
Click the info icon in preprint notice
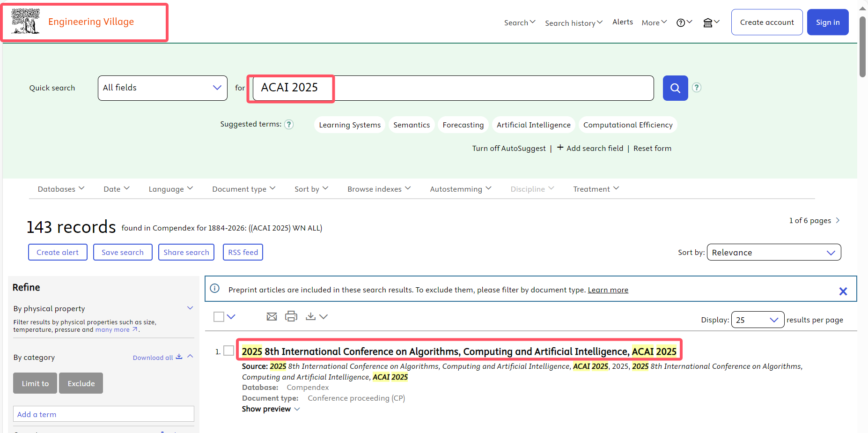click(215, 288)
